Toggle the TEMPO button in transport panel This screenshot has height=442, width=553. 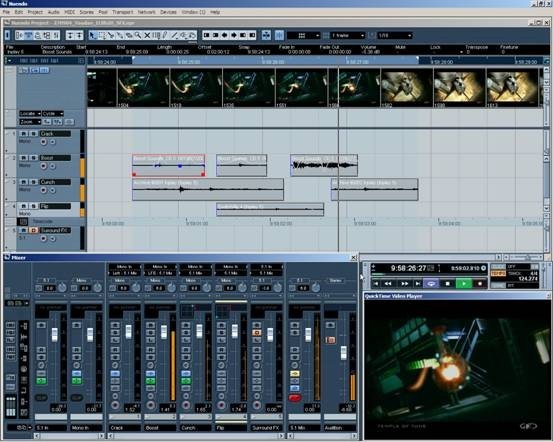coord(498,273)
